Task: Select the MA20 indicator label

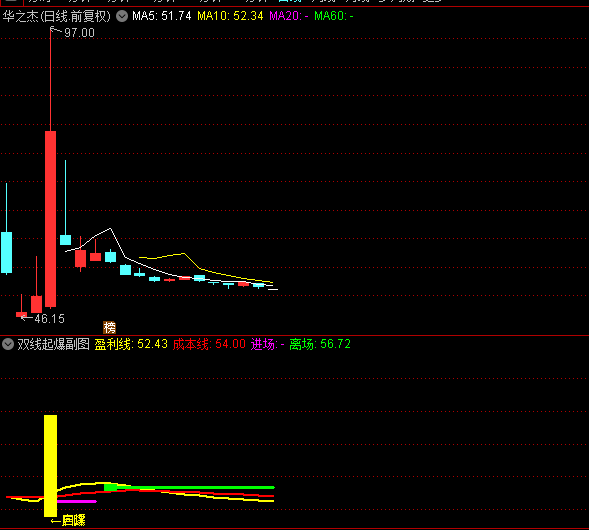Action: point(288,16)
